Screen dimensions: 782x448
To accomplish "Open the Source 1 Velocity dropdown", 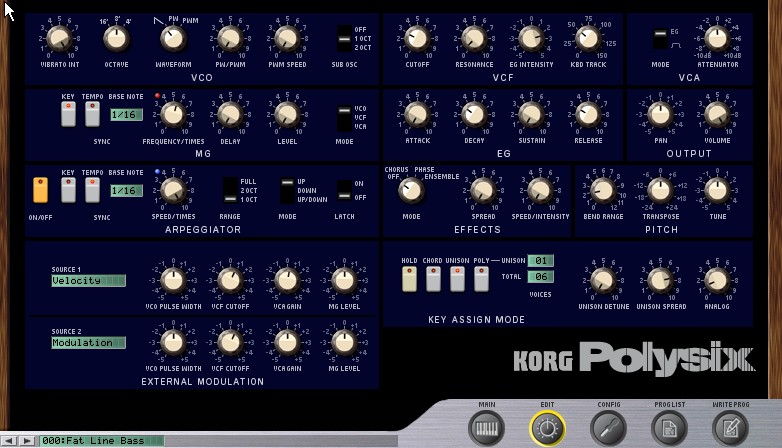I will click(88, 280).
